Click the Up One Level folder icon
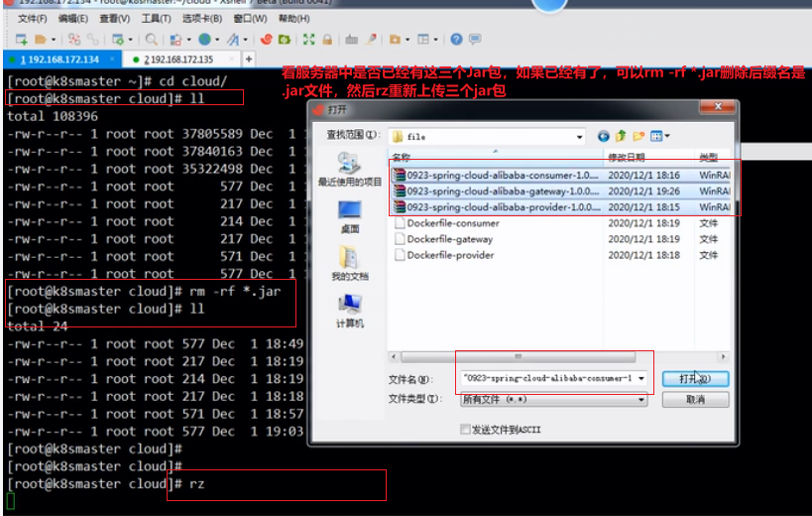The image size is (812, 516). [x=621, y=136]
